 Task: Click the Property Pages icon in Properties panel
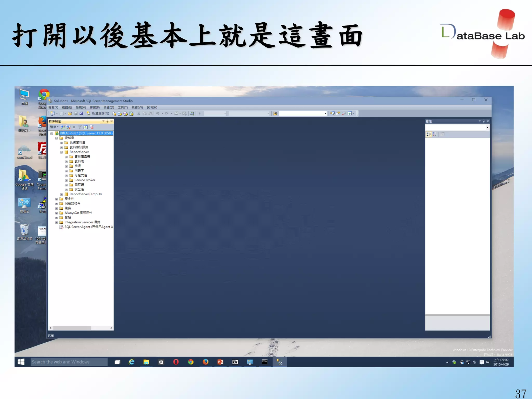(442, 134)
